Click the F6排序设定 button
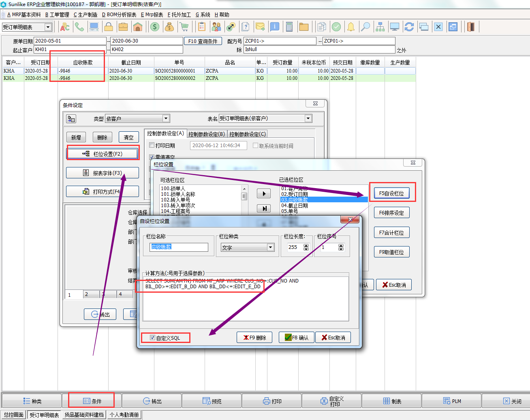 click(391, 212)
